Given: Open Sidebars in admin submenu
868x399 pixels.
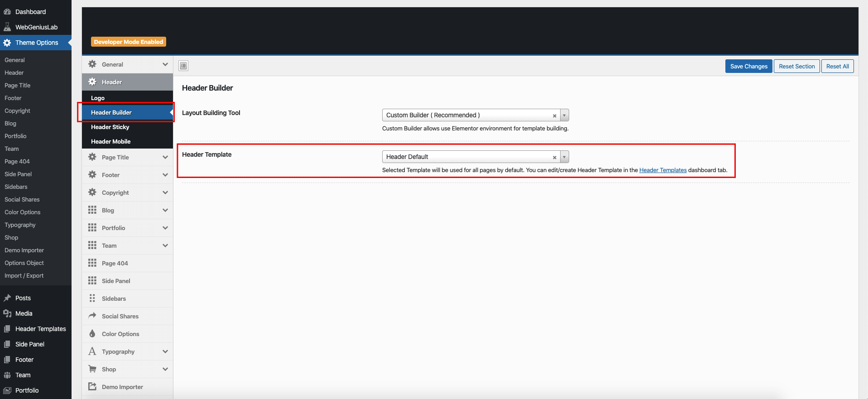Looking at the screenshot, I should [16, 187].
